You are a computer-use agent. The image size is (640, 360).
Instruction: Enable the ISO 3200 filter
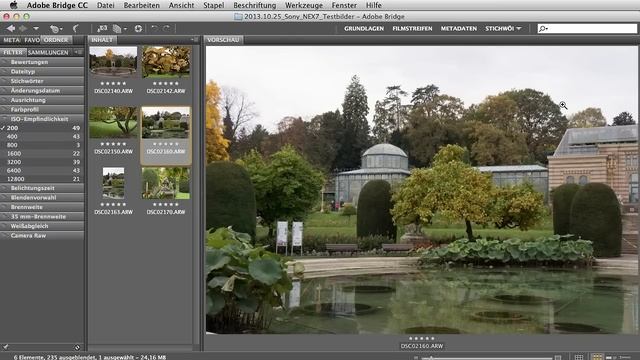point(42,162)
